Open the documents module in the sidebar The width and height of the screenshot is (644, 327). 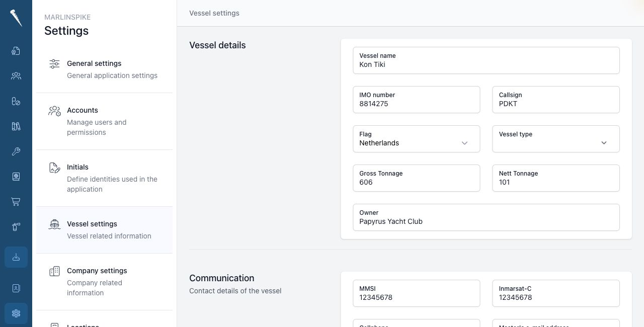coord(16,51)
